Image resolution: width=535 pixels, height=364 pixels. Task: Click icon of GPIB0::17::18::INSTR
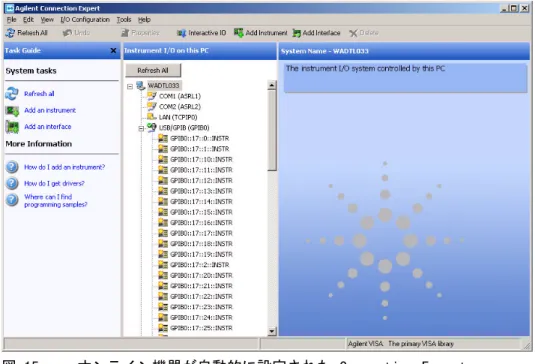pyautogui.click(x=163, y=244)
